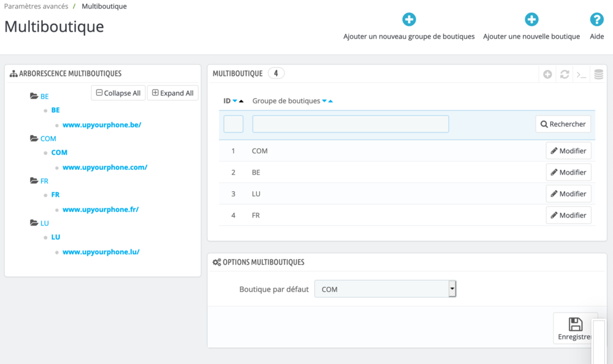
Task: Collapse all tree nodes
Action: pyautogui.click(x=118, y=93)
